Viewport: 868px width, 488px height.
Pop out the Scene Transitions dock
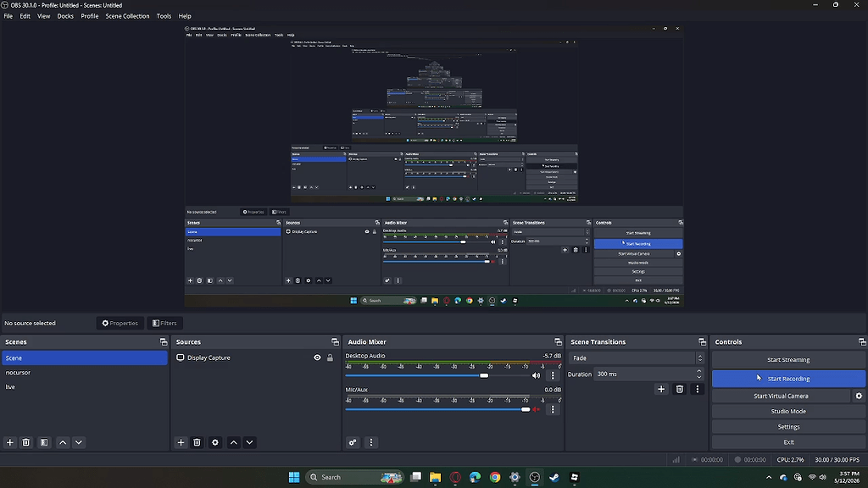pyautogui.click(x=702, y=342)
